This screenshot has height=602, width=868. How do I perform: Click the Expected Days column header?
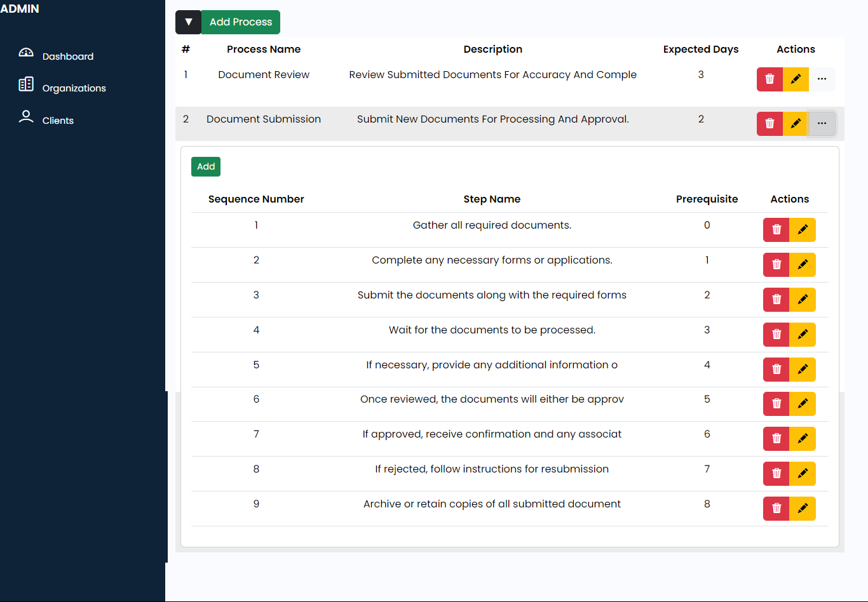701,50
